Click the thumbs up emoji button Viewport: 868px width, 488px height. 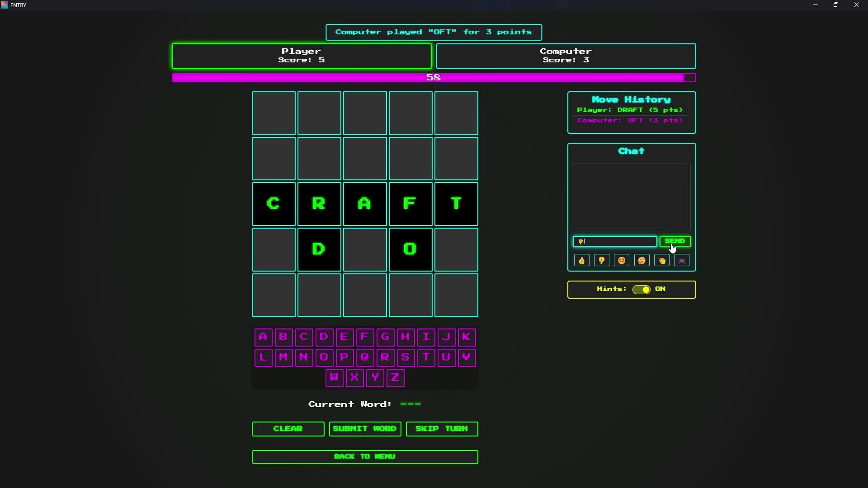(581, 260)
